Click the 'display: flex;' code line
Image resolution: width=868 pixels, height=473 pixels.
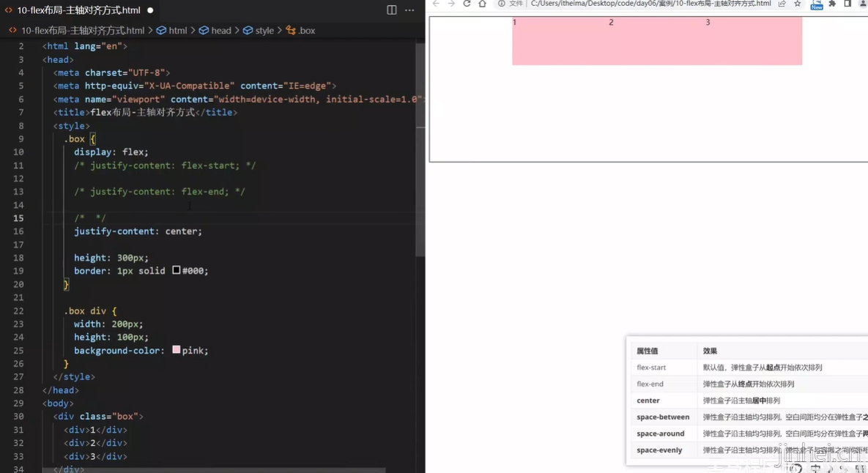coord(111,152)
